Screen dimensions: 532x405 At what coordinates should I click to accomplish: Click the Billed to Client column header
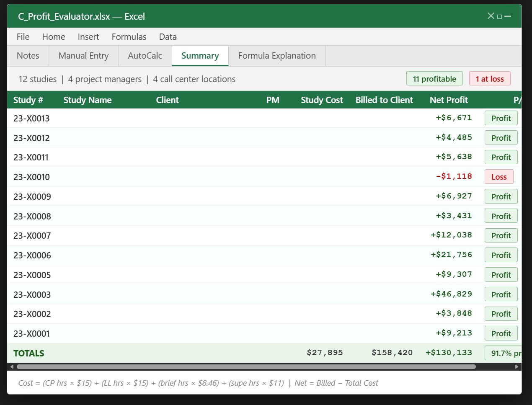384,100
